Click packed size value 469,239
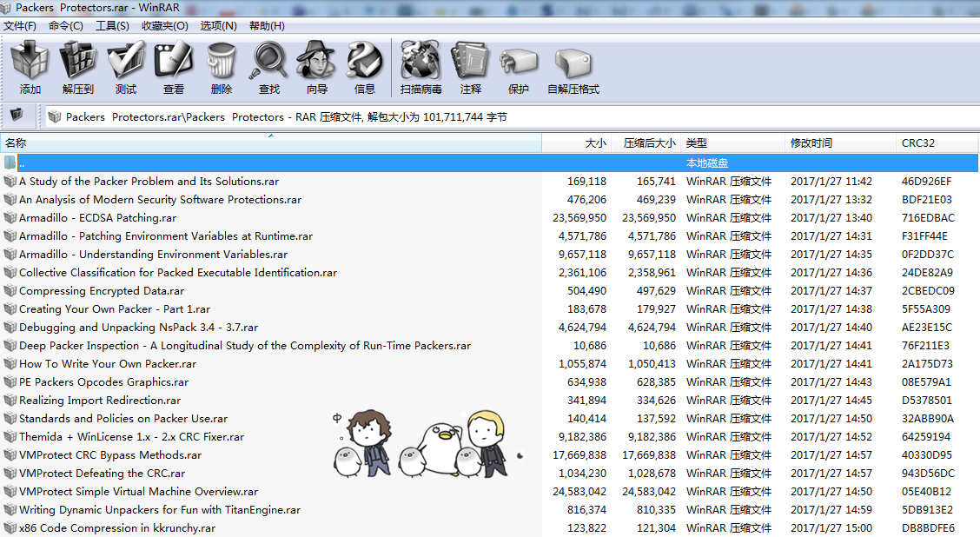This screenshot has width=980, height=537. [656, 200]
